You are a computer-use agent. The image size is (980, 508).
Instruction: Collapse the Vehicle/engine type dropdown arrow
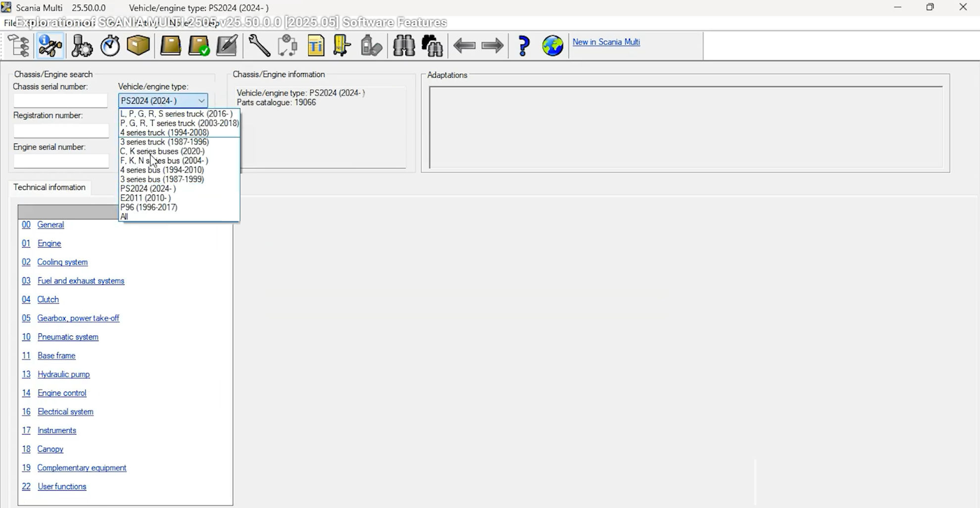[201, 101]
